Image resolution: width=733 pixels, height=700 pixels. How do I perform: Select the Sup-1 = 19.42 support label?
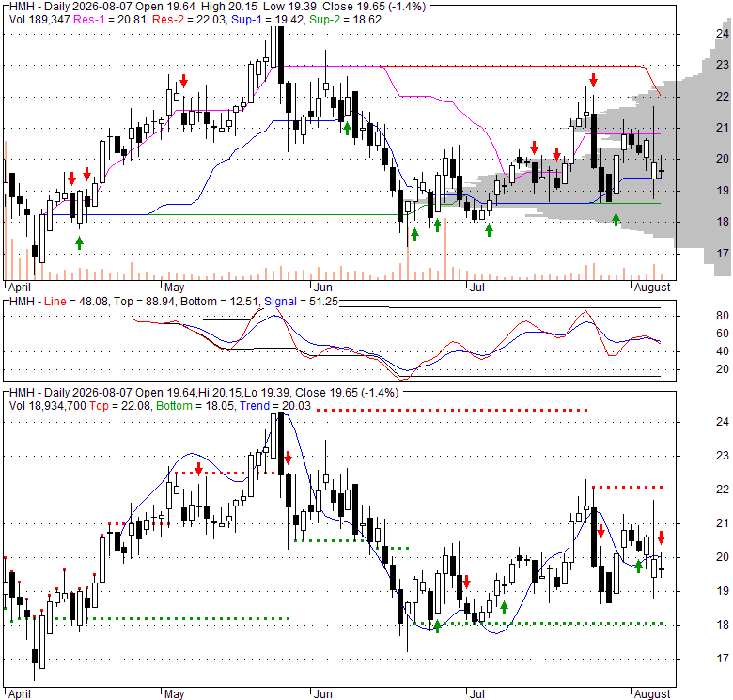[268, 20]
